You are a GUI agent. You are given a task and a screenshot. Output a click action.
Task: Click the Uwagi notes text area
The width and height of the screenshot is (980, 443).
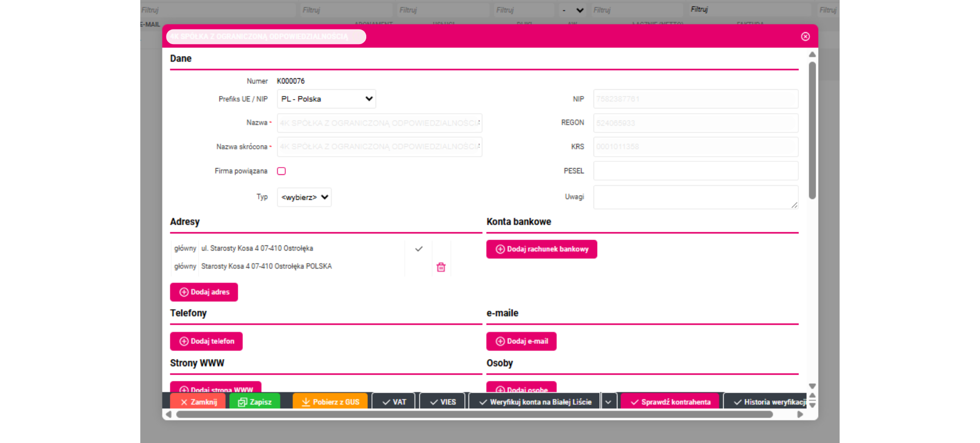(695, 197)
